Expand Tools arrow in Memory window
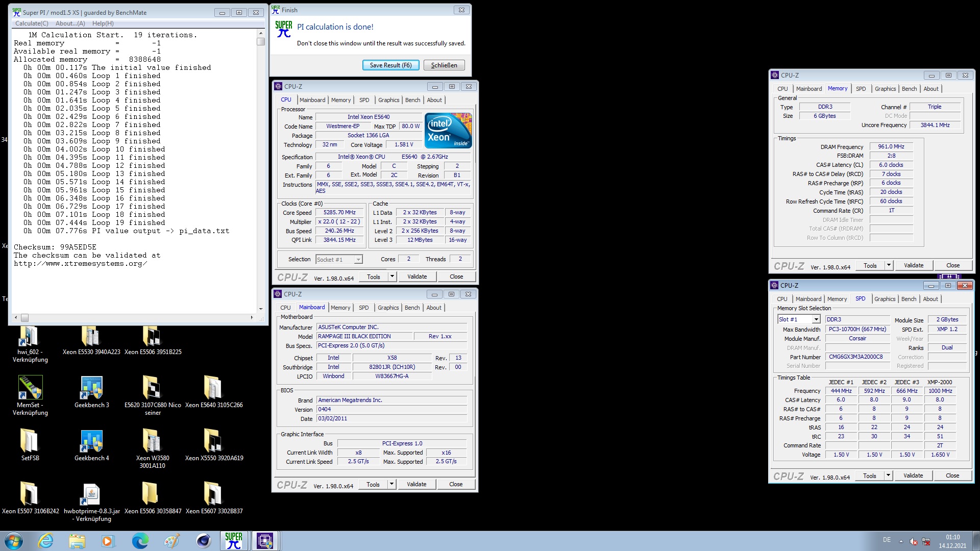980x551 pixels. [x=889, y=265]
